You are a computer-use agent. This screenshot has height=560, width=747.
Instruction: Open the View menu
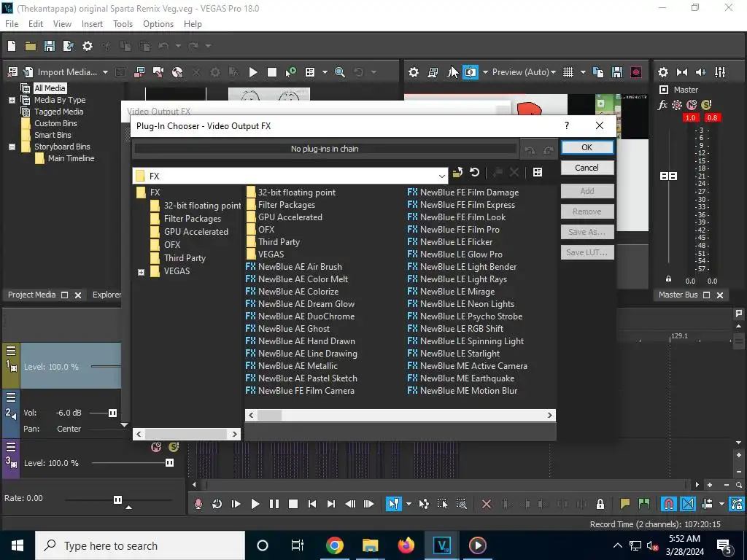pyautogui.click(x=63, y=24)
